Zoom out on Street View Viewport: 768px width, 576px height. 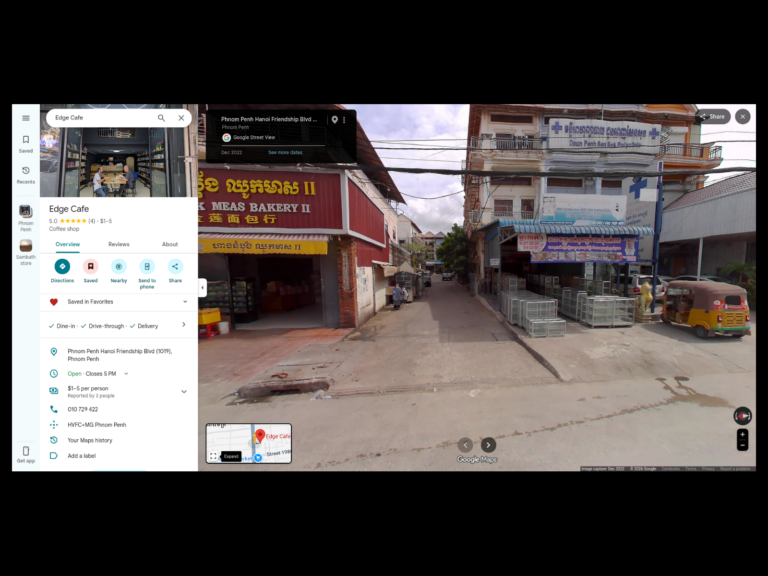pos(743,446)
